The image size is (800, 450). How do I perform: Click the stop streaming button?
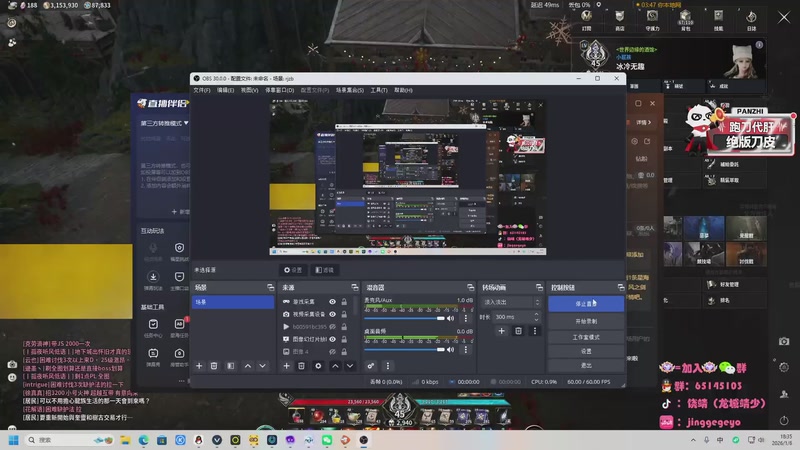coord(586,304)
